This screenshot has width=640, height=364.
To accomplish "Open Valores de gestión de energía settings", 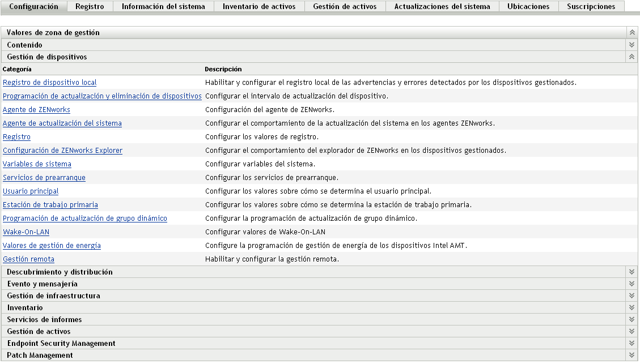I will pyautogui.click(x=52, y=245).
